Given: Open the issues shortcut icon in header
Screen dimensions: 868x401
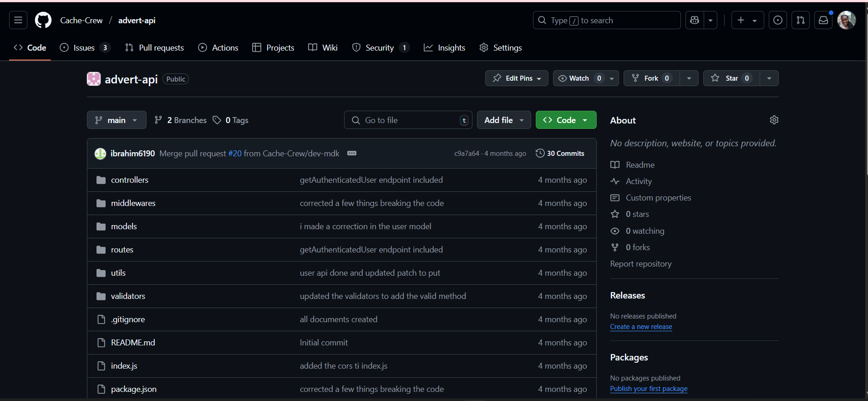Looking at the screenshot, I should click(x=778, y=20).
